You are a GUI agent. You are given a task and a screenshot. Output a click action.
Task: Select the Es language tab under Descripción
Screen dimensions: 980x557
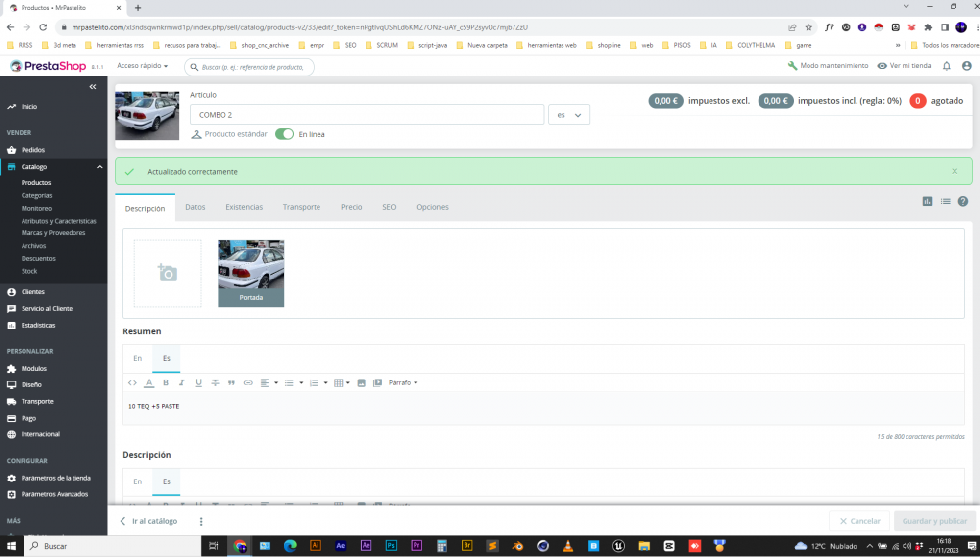tap(167, 481)
